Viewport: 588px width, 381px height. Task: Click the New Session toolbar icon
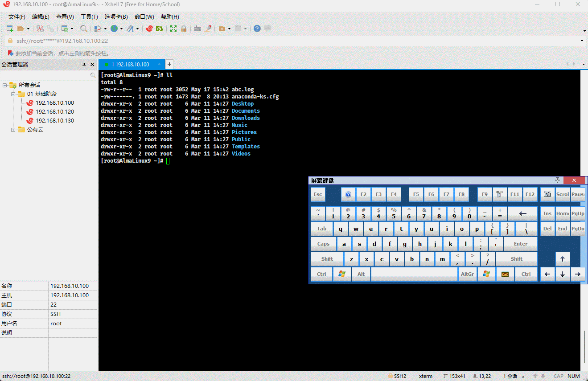point(10,29)
